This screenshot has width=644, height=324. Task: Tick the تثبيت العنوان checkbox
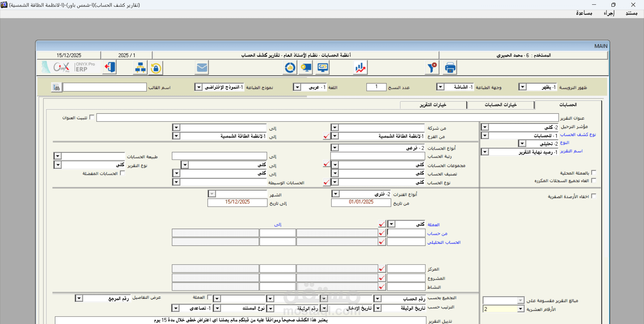[92, 117]
